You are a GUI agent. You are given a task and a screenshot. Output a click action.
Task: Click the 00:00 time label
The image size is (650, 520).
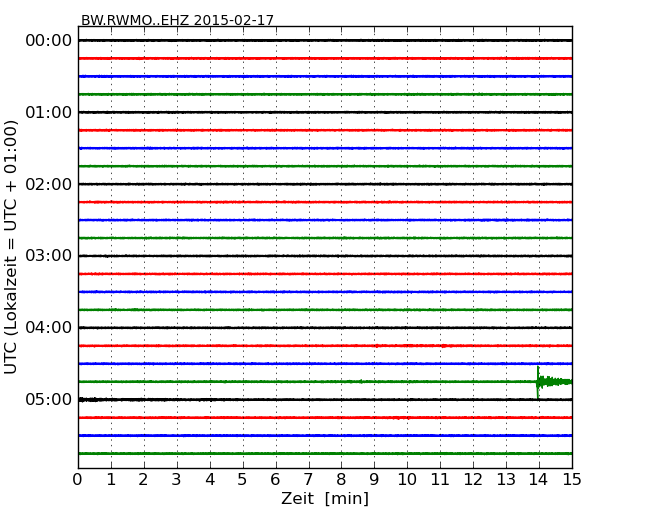point(49,41)
